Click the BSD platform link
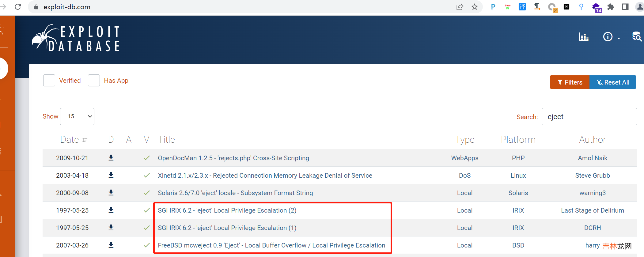 coord(518,245)
